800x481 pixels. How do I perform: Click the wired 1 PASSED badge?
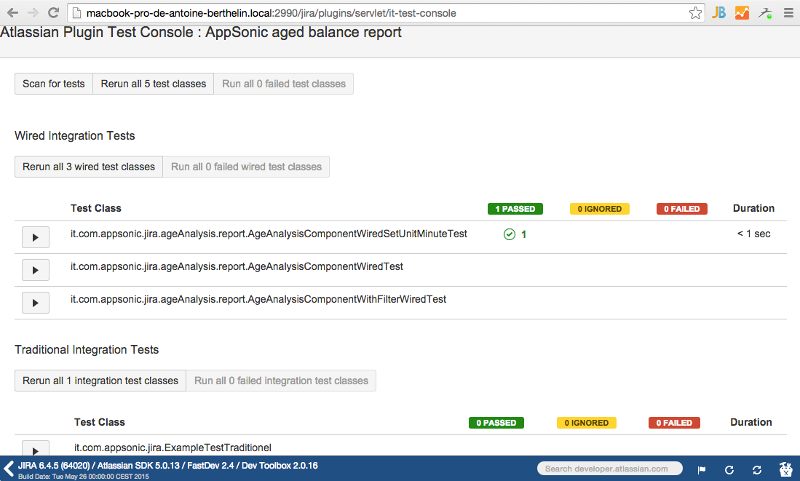point(515,209)
